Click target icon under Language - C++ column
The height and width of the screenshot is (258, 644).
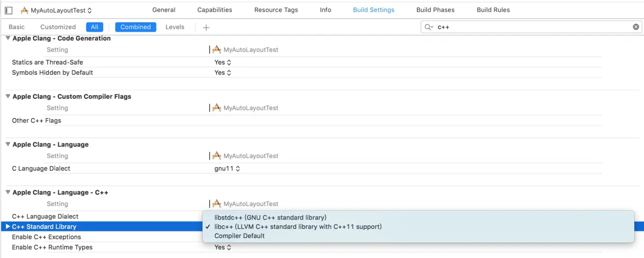[217, 204]
